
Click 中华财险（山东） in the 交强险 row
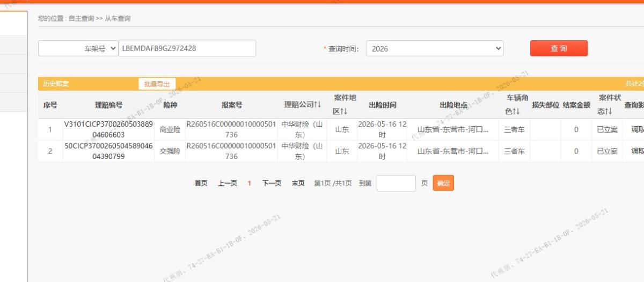(x=303, y=151)
